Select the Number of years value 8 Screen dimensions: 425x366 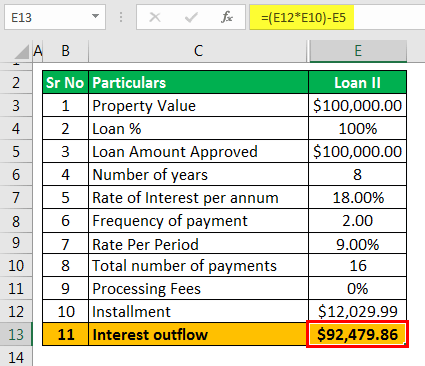tap(357, 174)
